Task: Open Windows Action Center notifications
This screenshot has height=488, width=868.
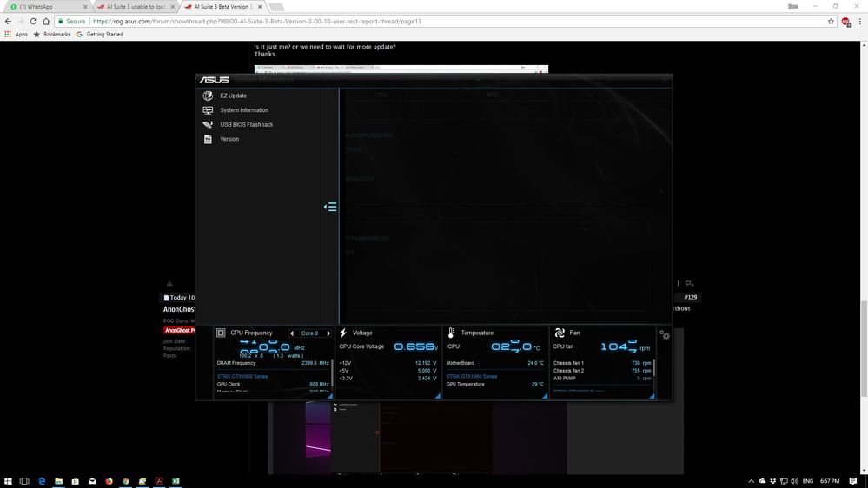Action: [853, 481]
